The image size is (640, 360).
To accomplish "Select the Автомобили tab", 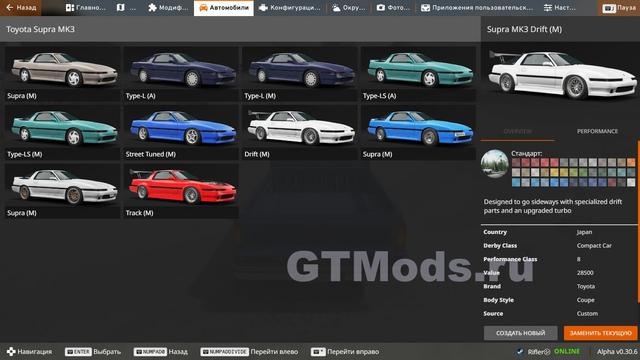I will tap(224, 8).
